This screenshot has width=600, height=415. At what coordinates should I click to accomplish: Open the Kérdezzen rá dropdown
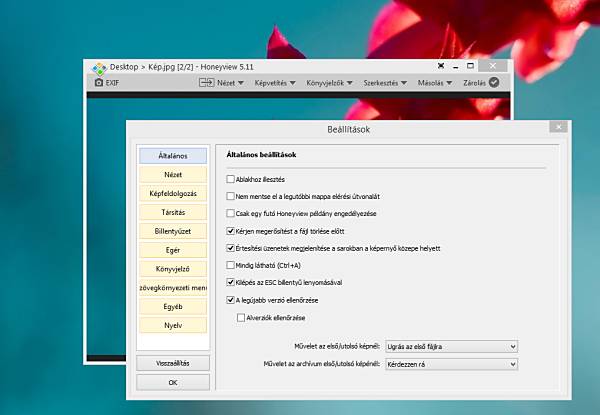(x=452, y=364)
